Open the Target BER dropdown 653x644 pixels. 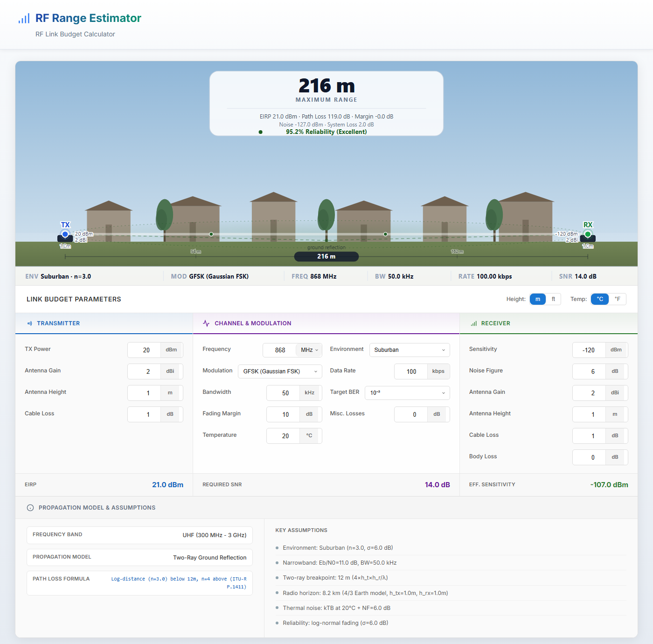click(x=408, y=393)
